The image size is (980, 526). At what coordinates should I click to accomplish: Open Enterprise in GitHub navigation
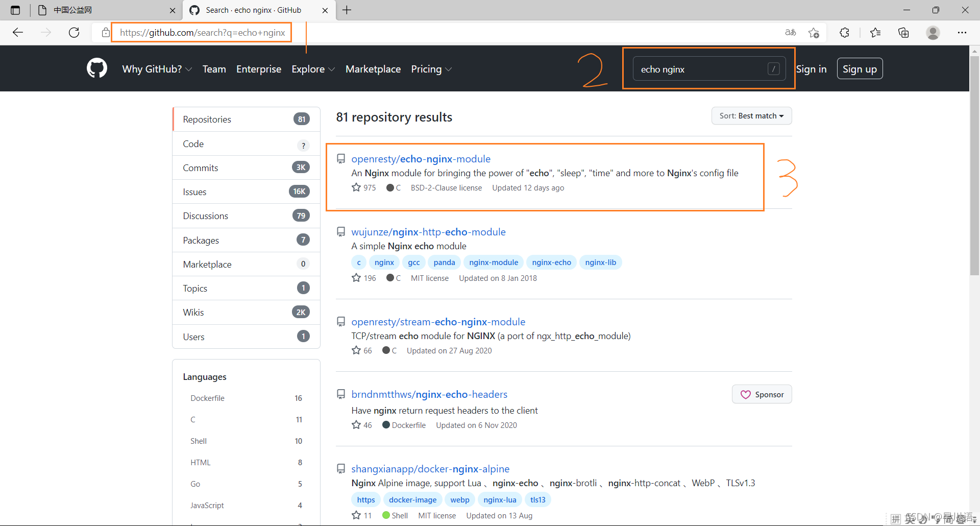tap(259, 69)
